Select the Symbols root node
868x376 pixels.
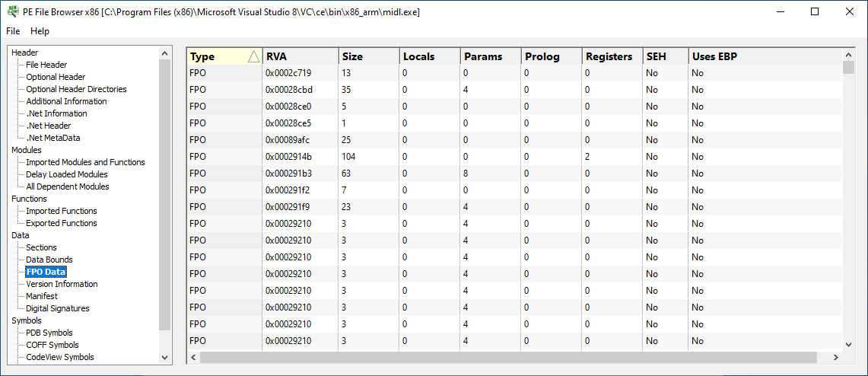click(x=27, y=320)
